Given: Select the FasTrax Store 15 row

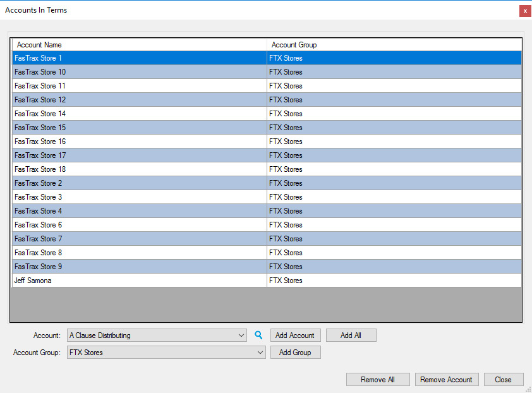Looking at the screenshot, I should pyautogui.click(x=267, y=128).
